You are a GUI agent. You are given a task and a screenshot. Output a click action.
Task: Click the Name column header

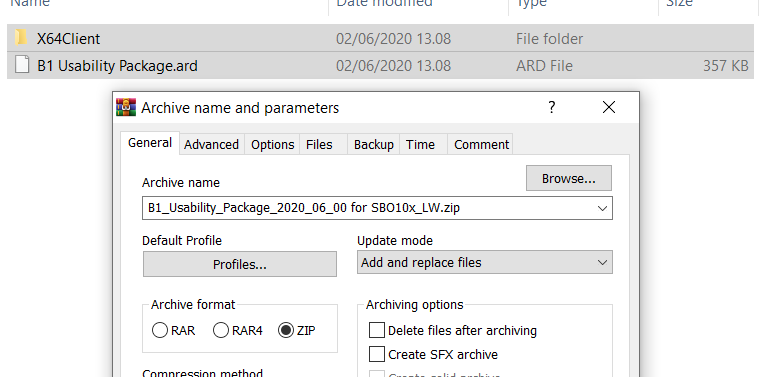click(30, 4)
